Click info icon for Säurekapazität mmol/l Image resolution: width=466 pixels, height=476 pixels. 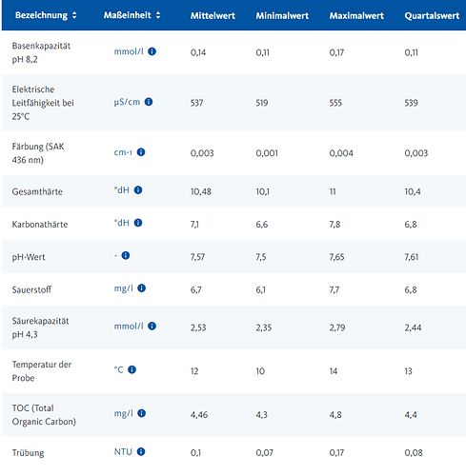click(152, 327)
